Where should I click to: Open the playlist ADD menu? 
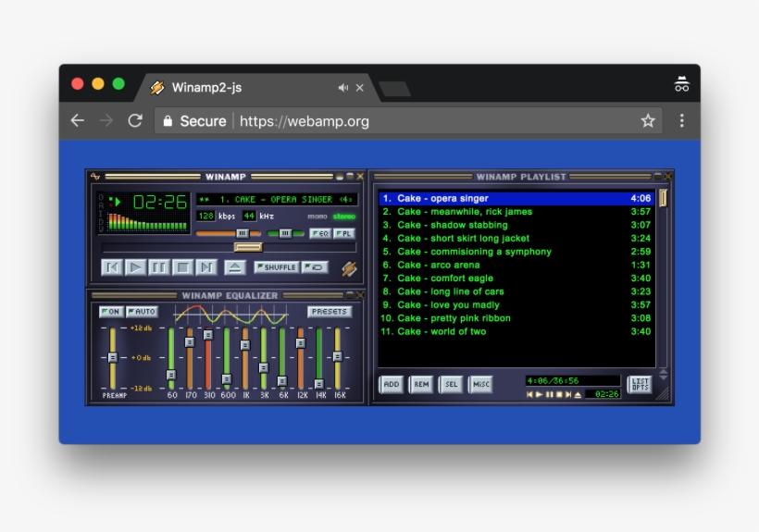[392, 385]
